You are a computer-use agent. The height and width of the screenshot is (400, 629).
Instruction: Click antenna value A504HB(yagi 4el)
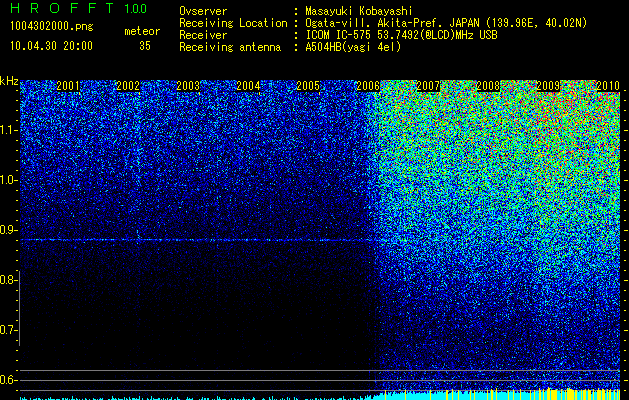click(x=353, y=47)
